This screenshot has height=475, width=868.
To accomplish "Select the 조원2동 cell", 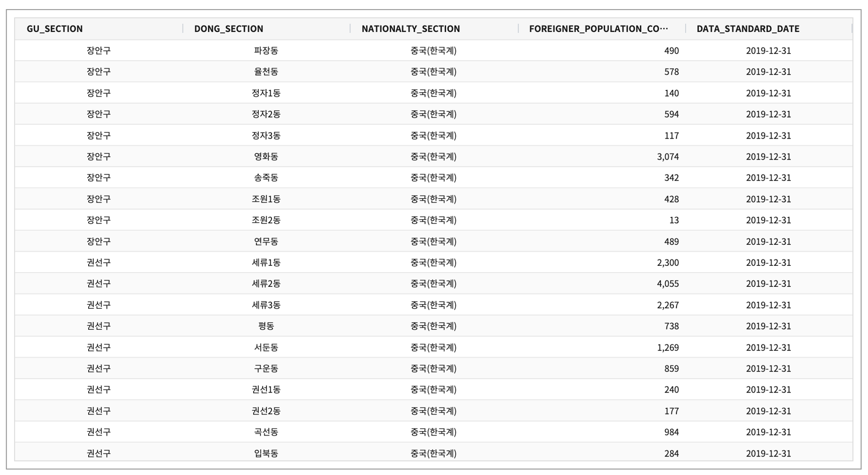I will tap(266, 220).
